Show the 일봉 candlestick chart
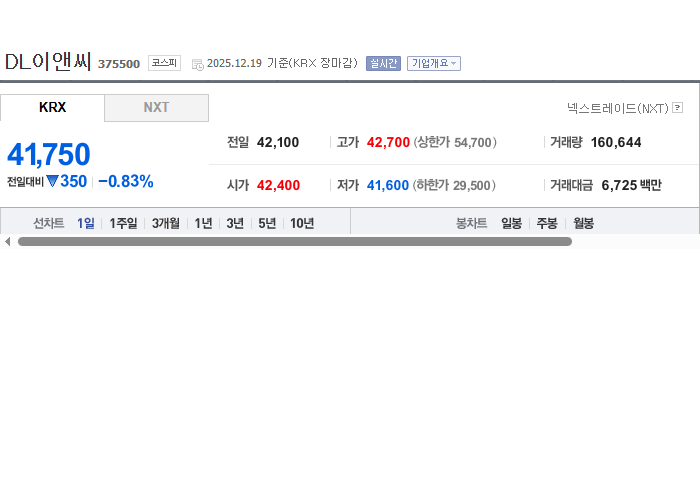700x490 pixels. click(x=511, y=223)
